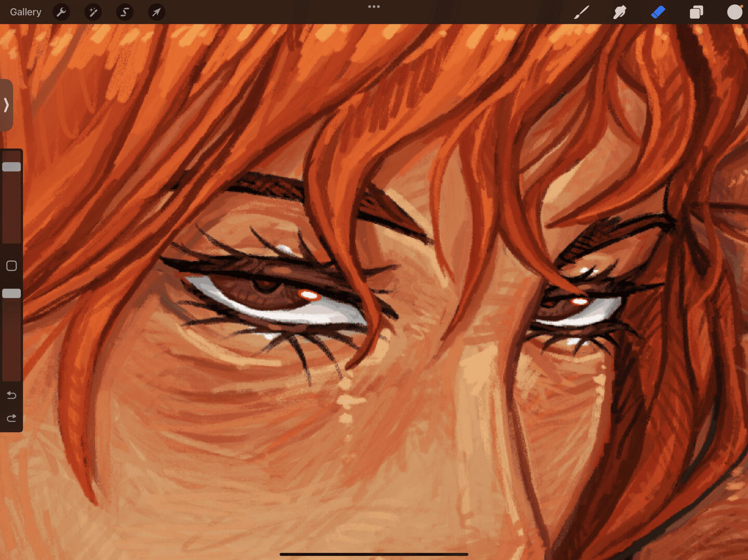Return to the Gallery
Image resolution: width=748 pixels, height=560 pixels.
(25, 12)
